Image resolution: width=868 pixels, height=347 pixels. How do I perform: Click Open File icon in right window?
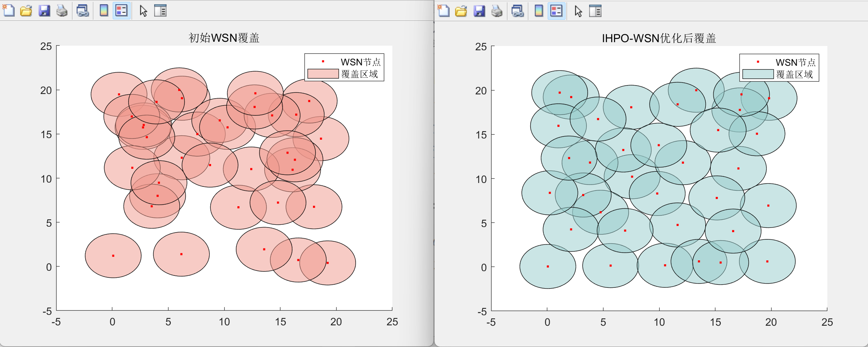(461, 11)
